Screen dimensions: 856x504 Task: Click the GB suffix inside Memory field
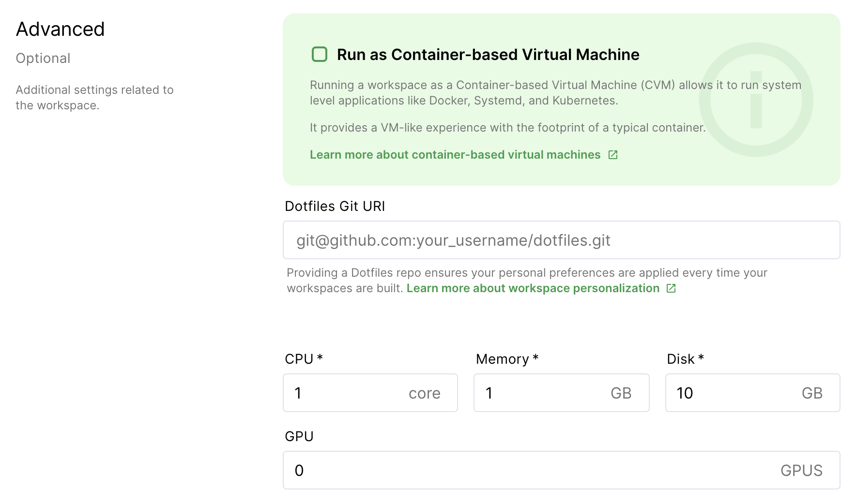click(x=620, y=393)
